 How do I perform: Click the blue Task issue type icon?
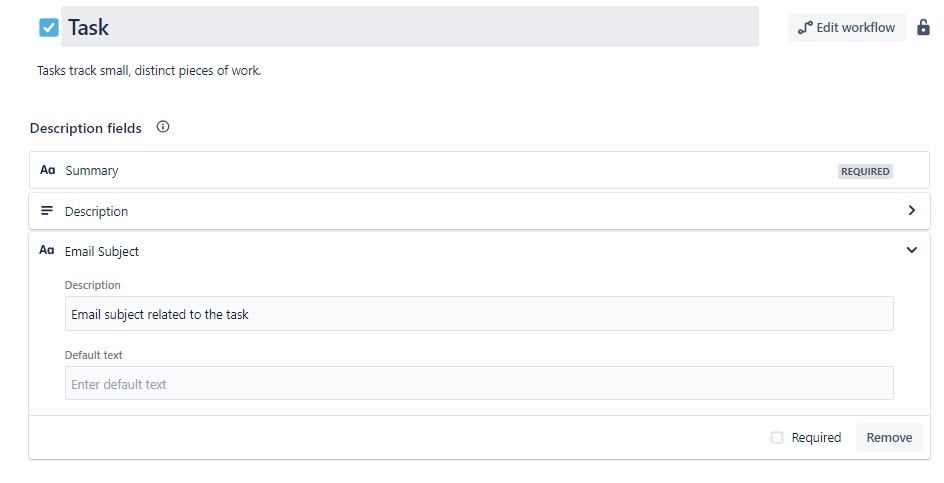[x=49, y=27]
